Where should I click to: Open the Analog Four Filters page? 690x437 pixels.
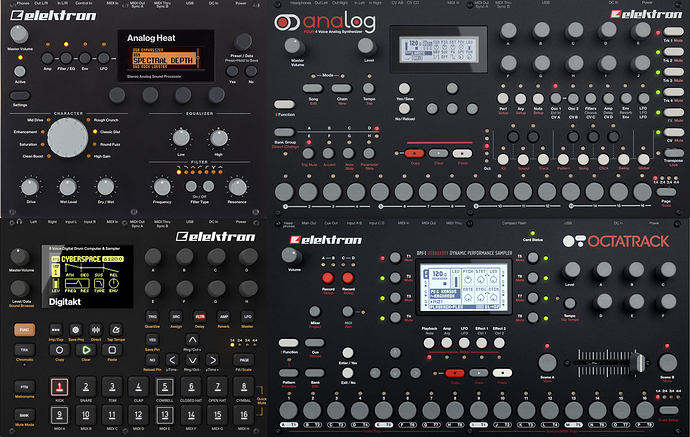point(591,99)
